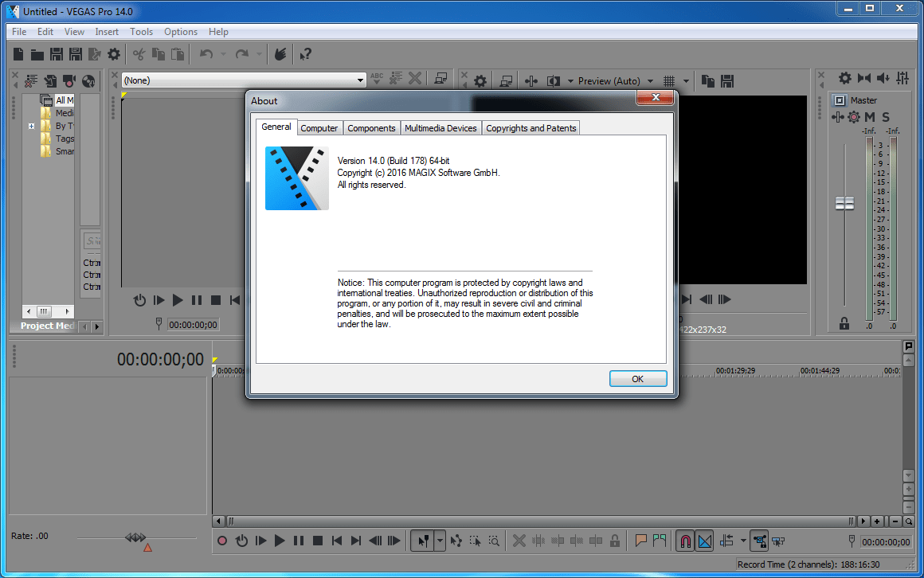This screenshot has height=578, width=924.
Task: Select the Zoom Edit tool magnifier
Action: [494, 541]
